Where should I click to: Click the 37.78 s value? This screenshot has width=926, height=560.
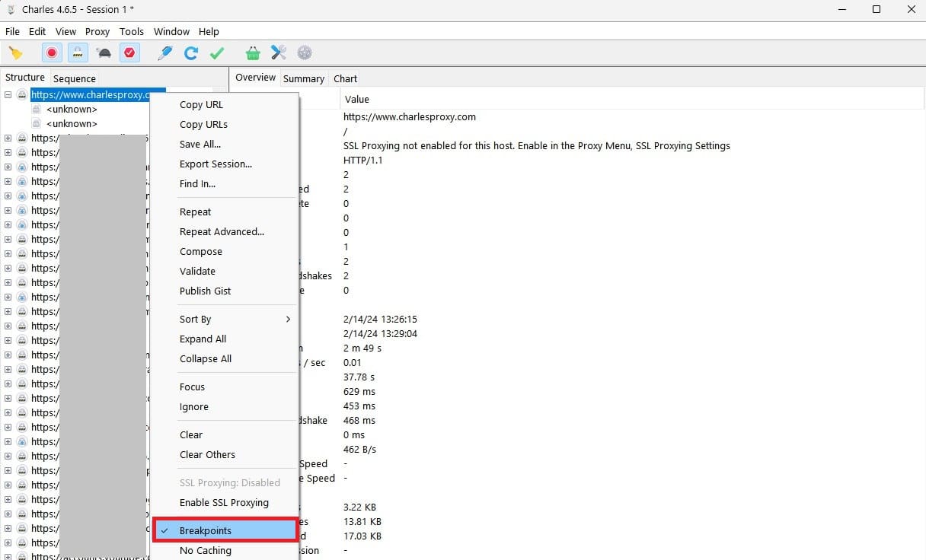click(359, 377)
